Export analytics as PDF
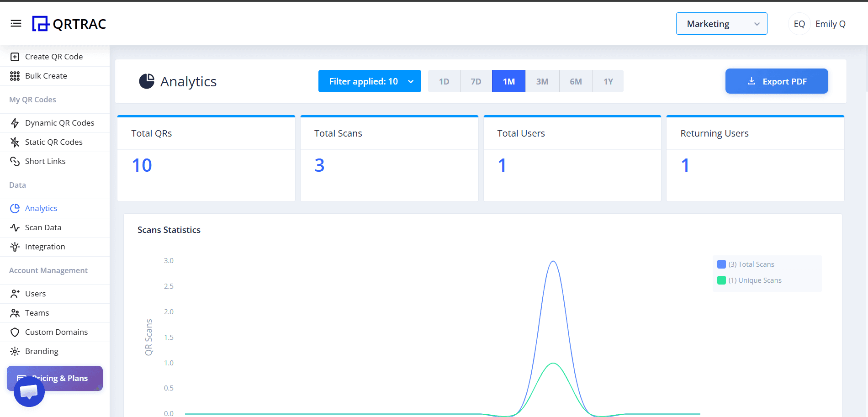Screen dimensions: 868x417 tap(777, 81)
